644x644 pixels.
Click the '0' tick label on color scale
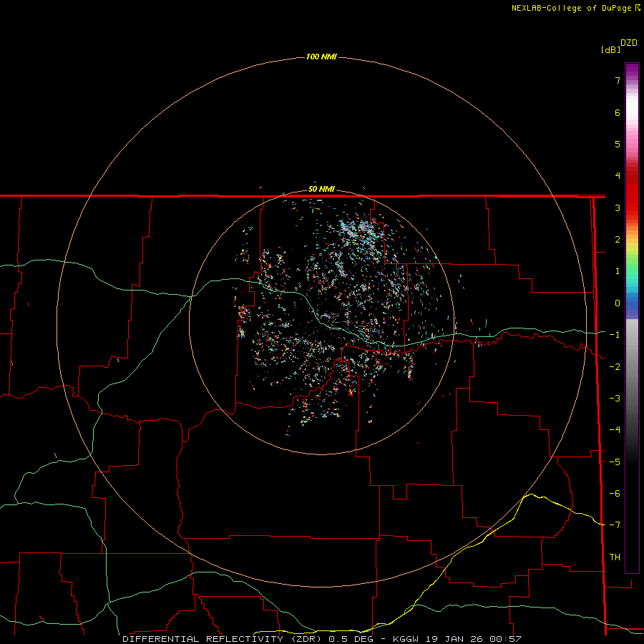[618, 303]
